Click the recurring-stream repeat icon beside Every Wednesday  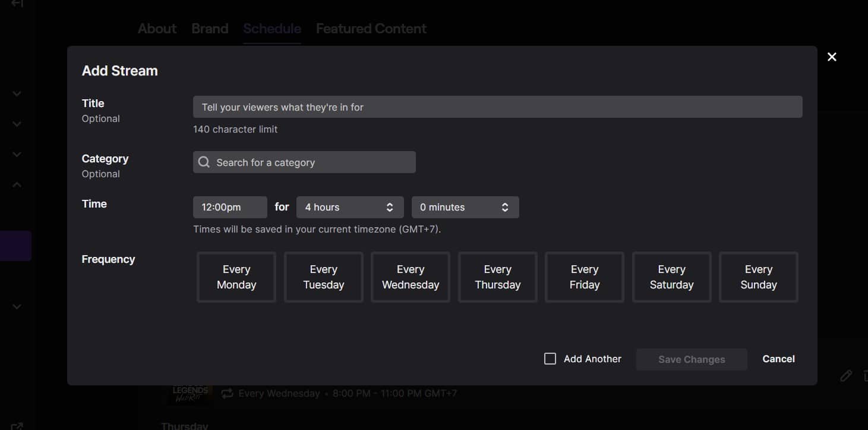point(226,393)
